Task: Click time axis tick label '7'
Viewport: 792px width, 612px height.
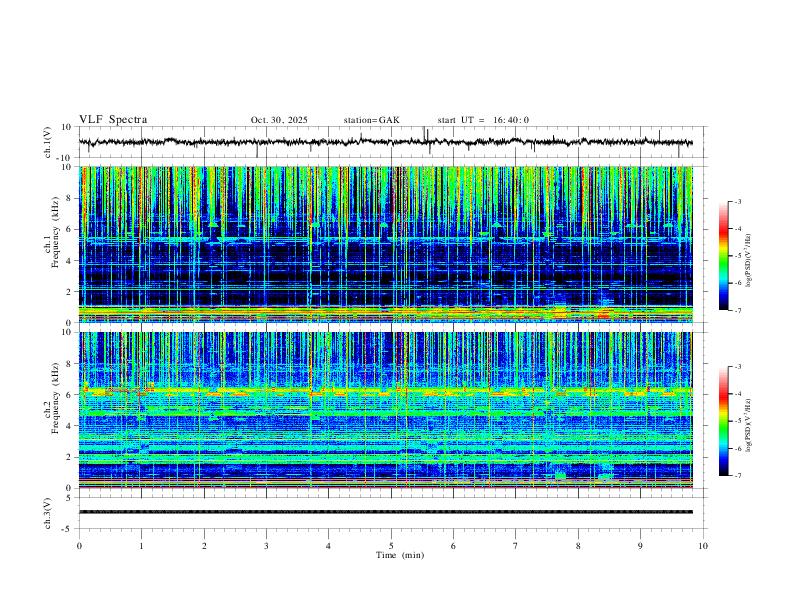Action: (516, 546)
